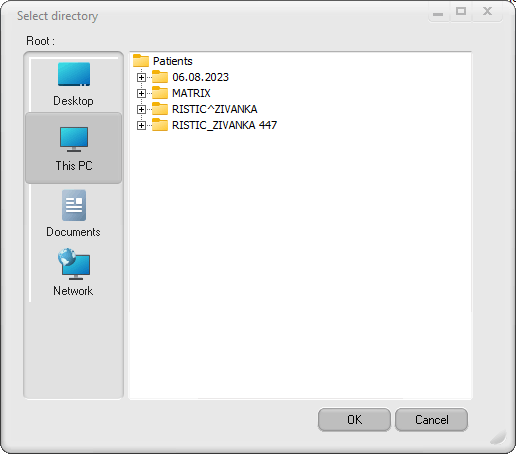
Task: Expand the RISTIC^ZIVANKA folder node
Action: 141,109
